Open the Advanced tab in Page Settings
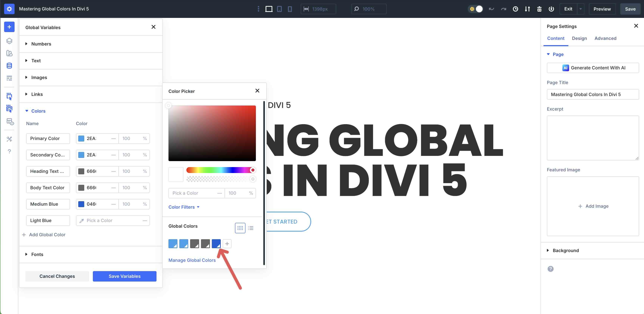 point(605,38)
